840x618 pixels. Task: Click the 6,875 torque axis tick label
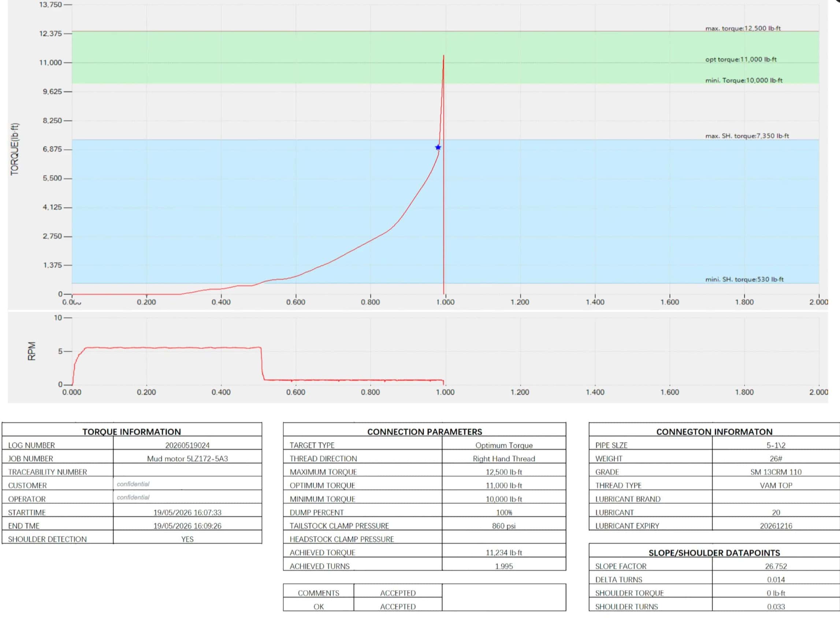pyautogui.click(x=52, y=149)
